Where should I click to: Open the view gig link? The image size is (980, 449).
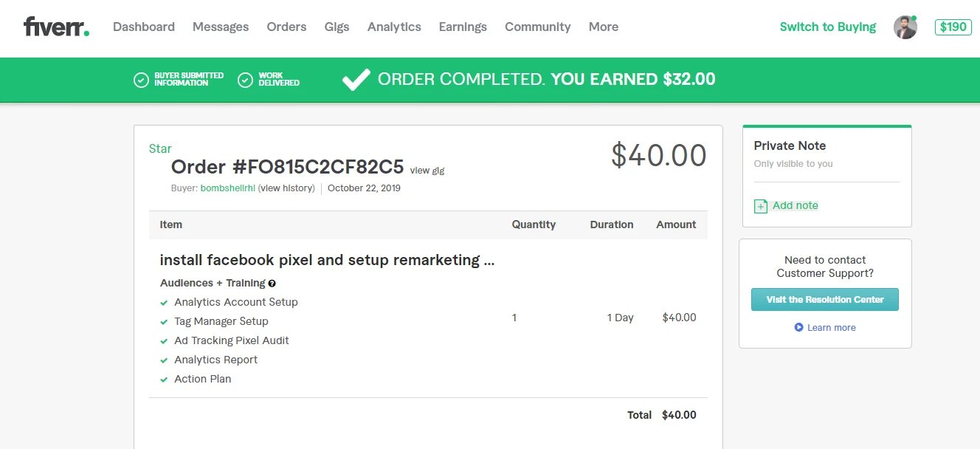point(427,171)
